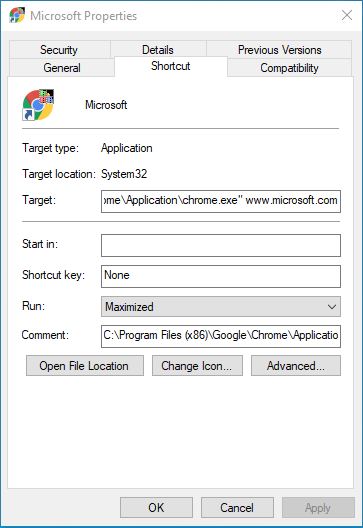Image resolution: width=363 pixels, height=528 pixels.
Task: Click the 'System32' target location value
Action: (124, 174)
